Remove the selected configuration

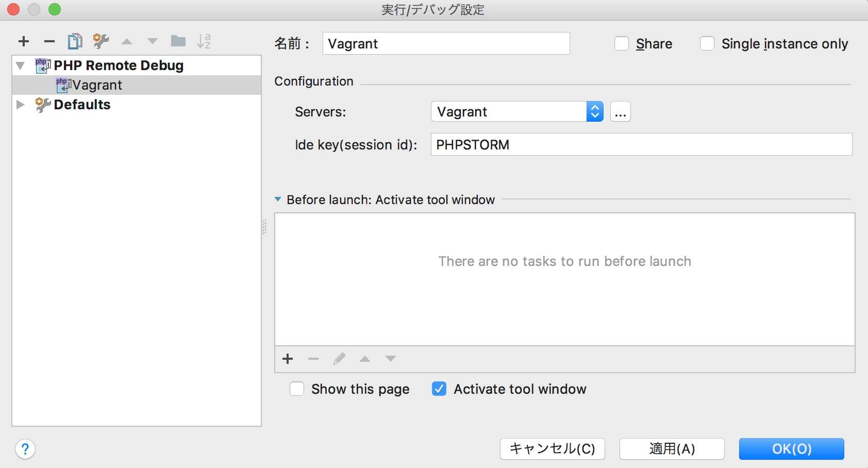pos(49,41)
